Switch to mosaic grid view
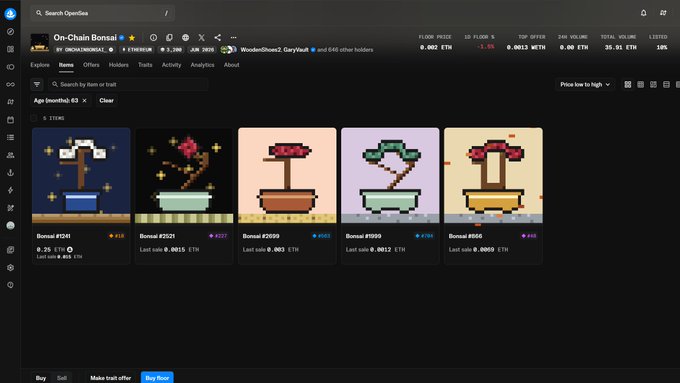 tap(653, 85)
